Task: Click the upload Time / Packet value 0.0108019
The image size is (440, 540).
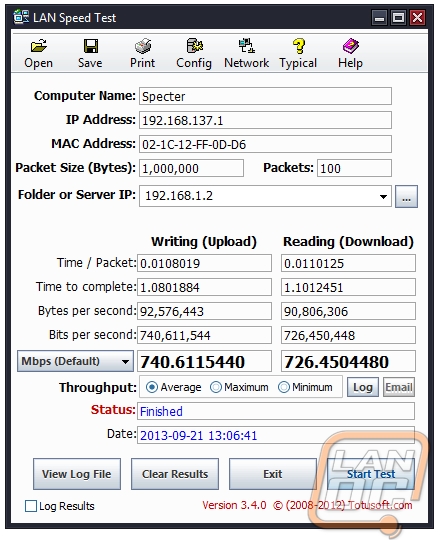Action: (205, 263)
